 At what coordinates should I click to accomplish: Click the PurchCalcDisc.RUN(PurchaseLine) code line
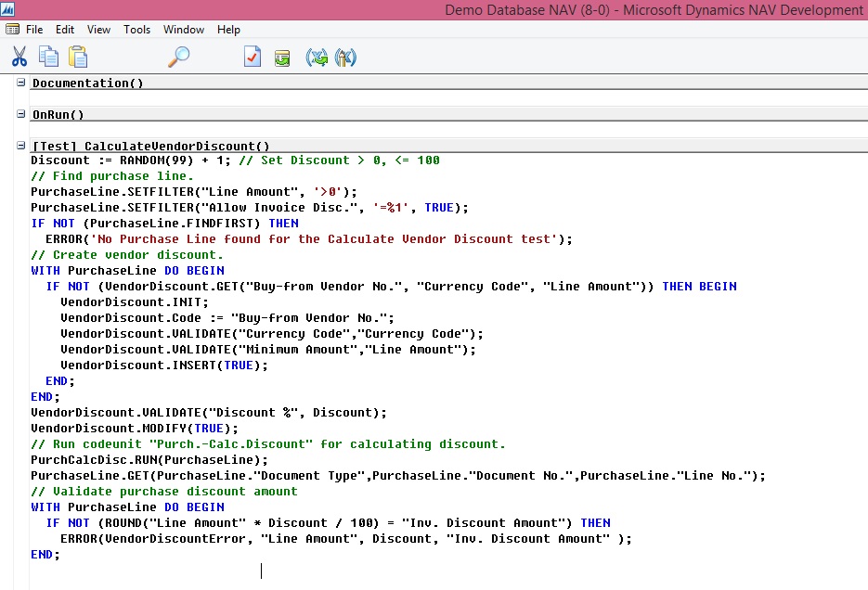pos(149,460)
